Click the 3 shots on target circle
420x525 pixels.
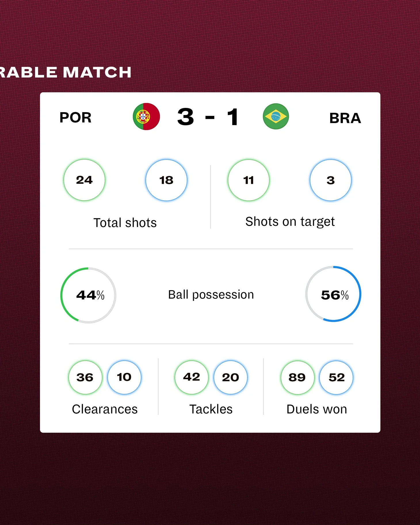[331, 180]
